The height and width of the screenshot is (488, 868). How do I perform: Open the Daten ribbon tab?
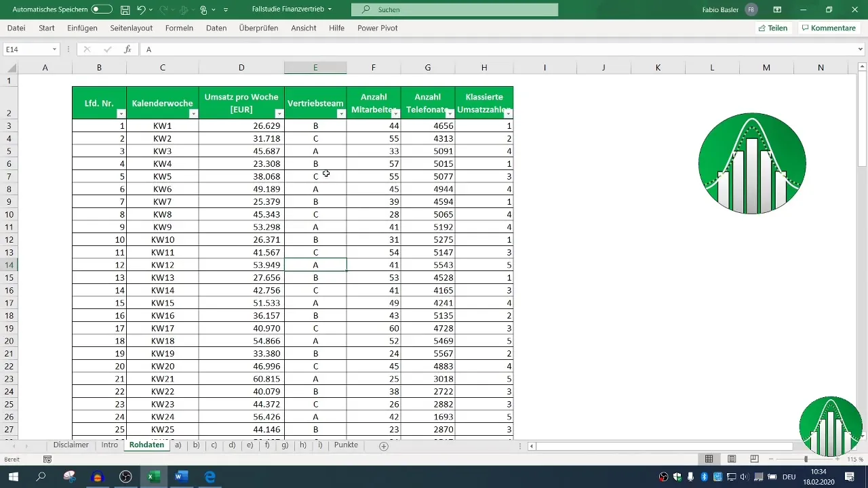click(216, 28)
